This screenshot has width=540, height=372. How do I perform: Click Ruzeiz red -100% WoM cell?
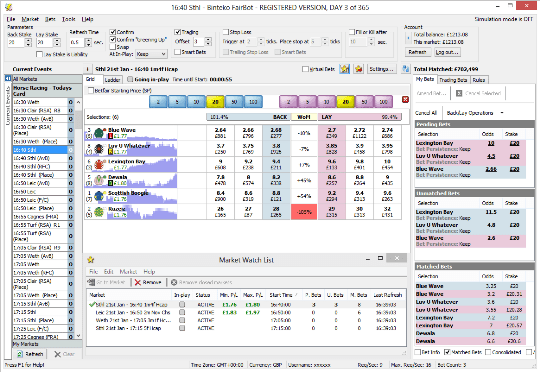[x=304, y=211]
